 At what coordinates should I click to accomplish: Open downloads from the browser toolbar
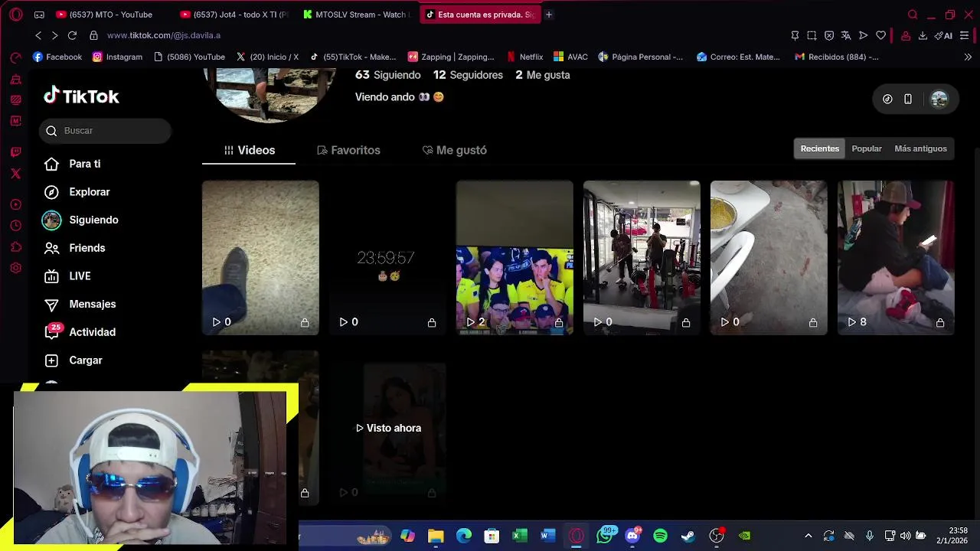coord(923,35)
